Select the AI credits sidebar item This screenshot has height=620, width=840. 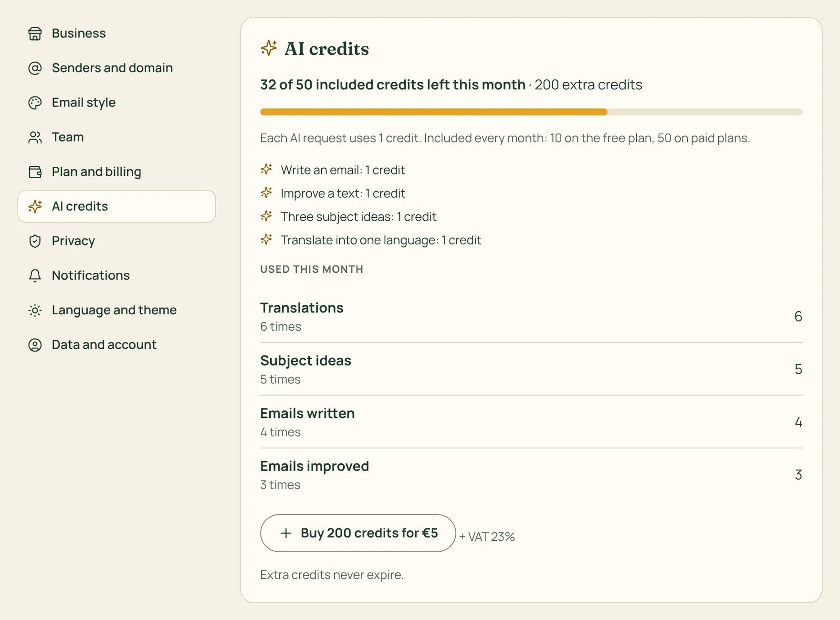point(116,206)
